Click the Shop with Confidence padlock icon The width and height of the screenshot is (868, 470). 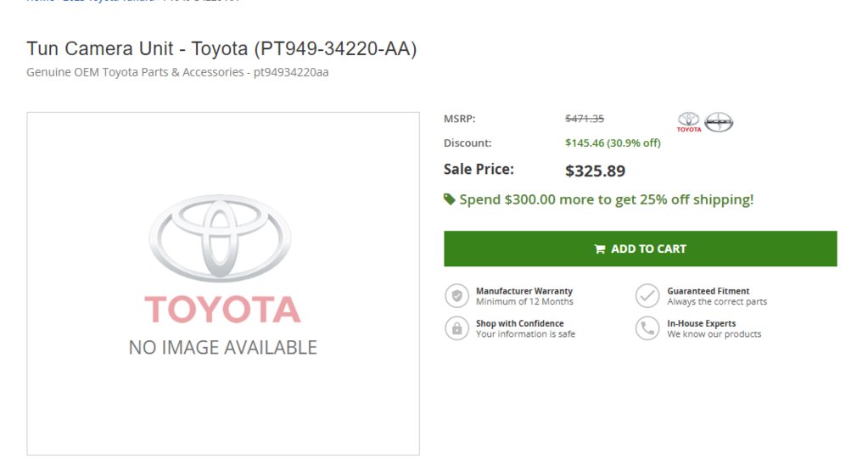pyautogui.click(x=456, y=328)
